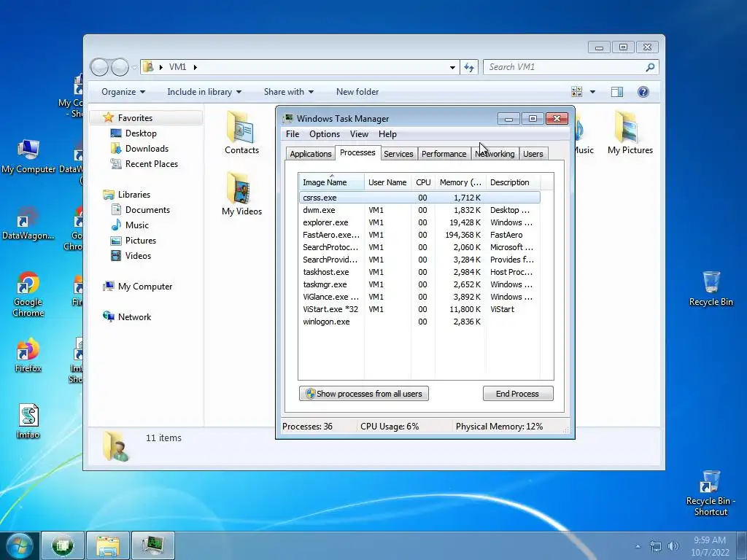
Task: Select DataWagon desktop shortcut
Action: click(x=28, y=223)
